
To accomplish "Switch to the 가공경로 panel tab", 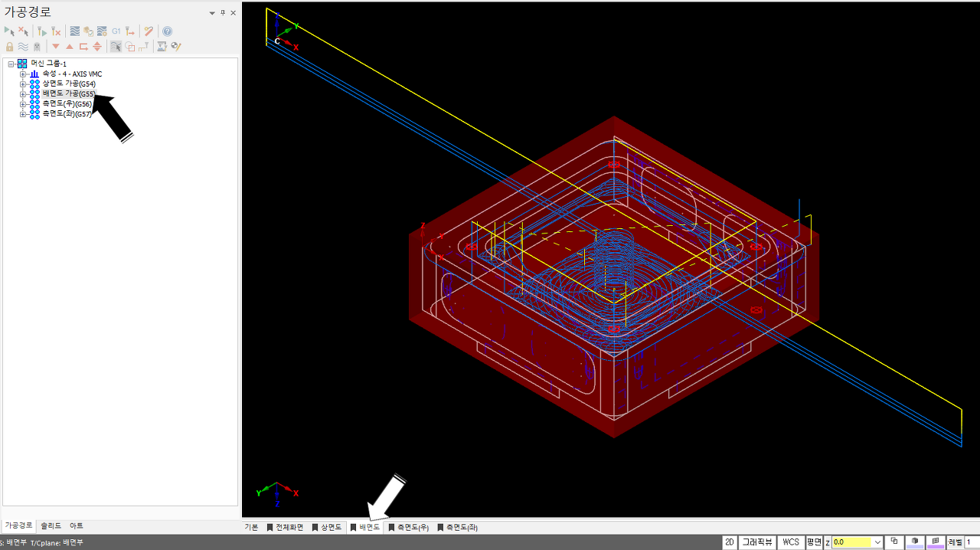I will (x=18, y=526).
